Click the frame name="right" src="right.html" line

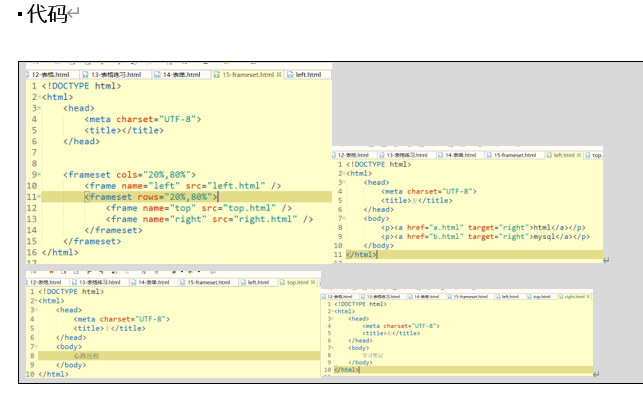(210, 219)
